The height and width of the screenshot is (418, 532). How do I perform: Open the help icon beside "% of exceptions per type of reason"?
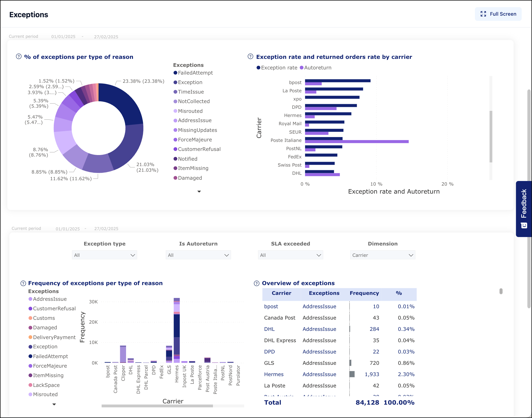pos(18,57)
